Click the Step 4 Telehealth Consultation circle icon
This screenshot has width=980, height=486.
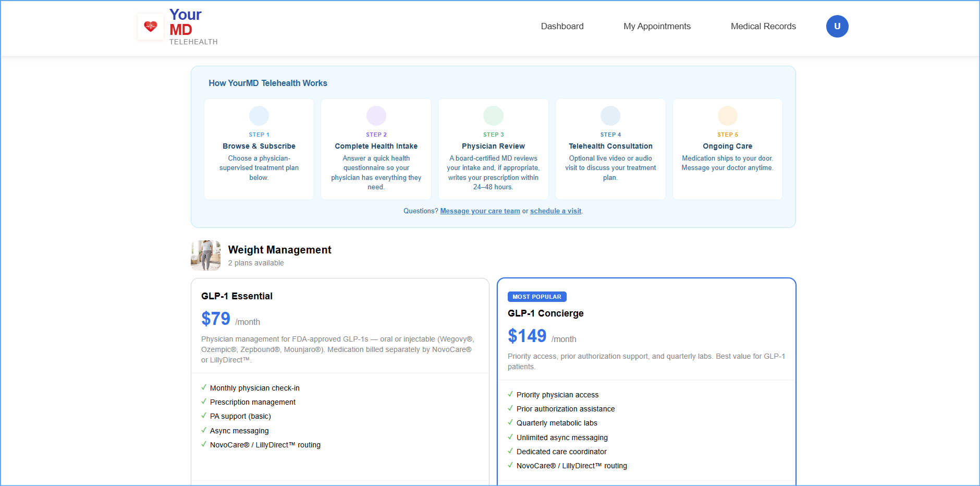(610, 116)
